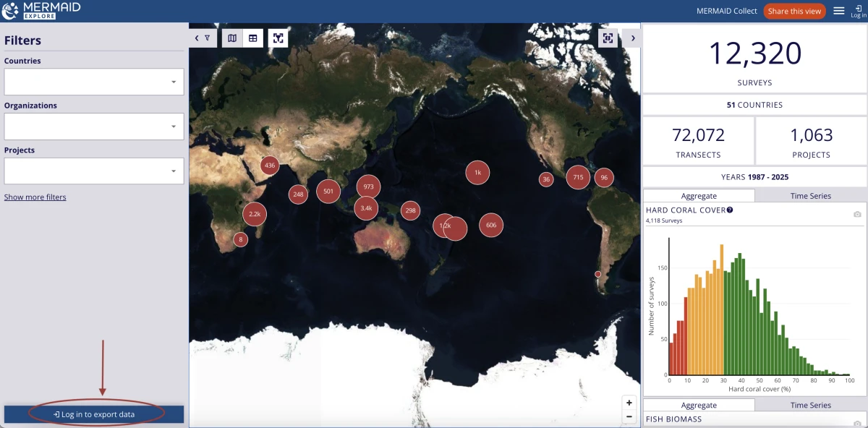This screenshot has height=428, width=868.
Task: Click the 51 Countries summary text
Action: pos(754,105)
